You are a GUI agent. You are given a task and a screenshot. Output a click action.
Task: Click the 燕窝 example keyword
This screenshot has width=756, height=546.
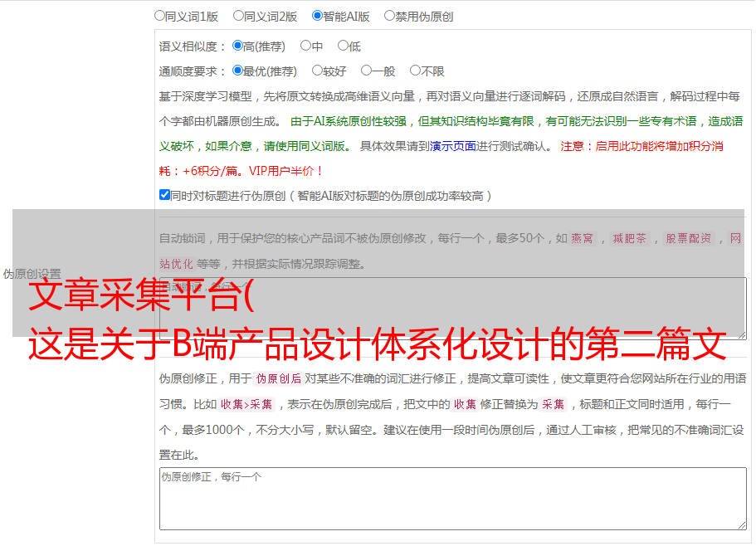[582, 238]
